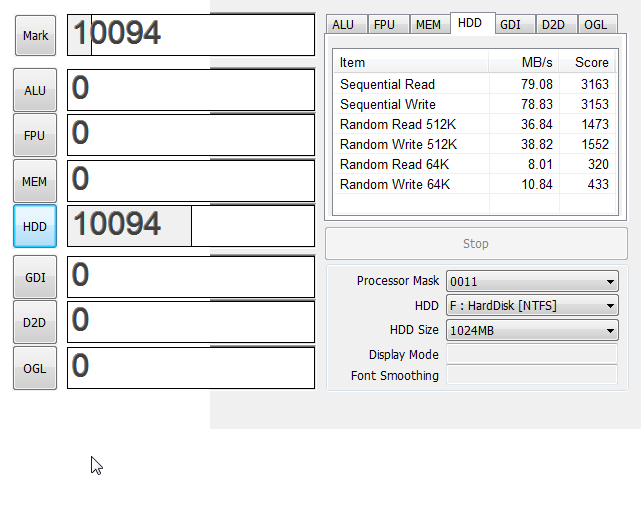This screenshot has height=515, width=641.
Task: Open the Processor Mask dropdown
Action: [x=532, y=281]
